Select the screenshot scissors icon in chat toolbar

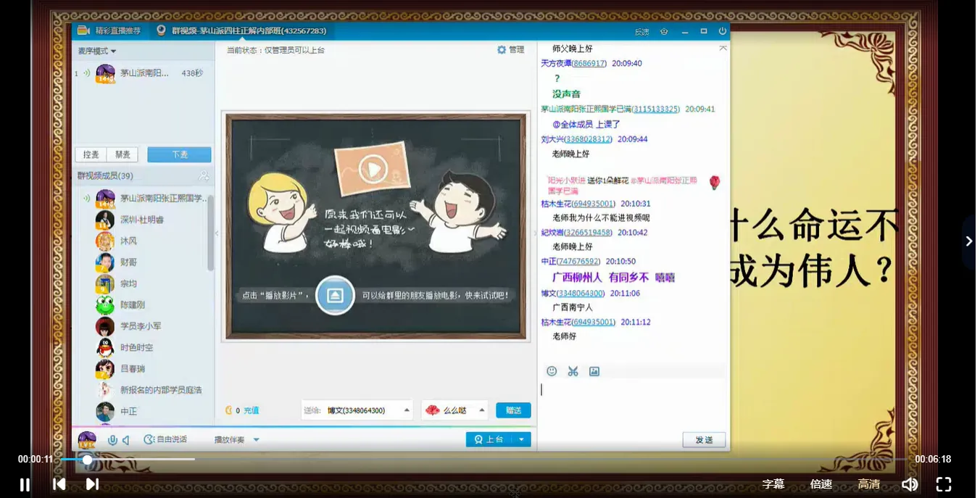tap(573, 371)
